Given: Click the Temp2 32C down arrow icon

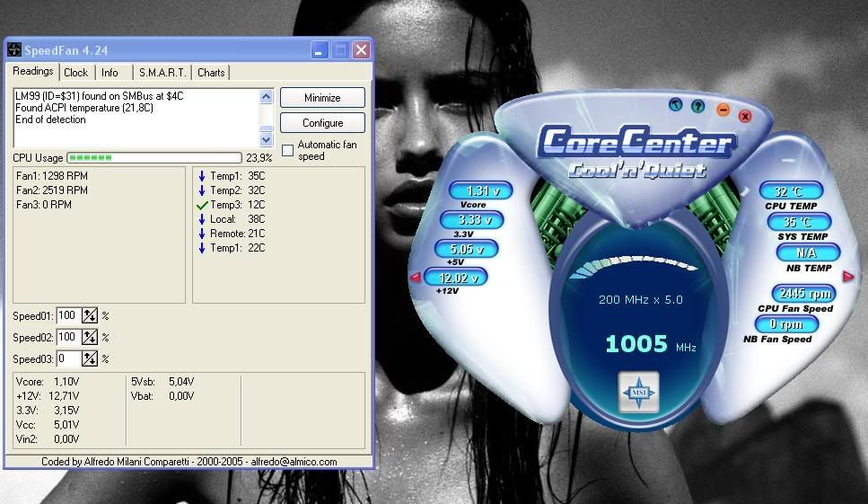Looking at the screenshot, I should (201, 190).
